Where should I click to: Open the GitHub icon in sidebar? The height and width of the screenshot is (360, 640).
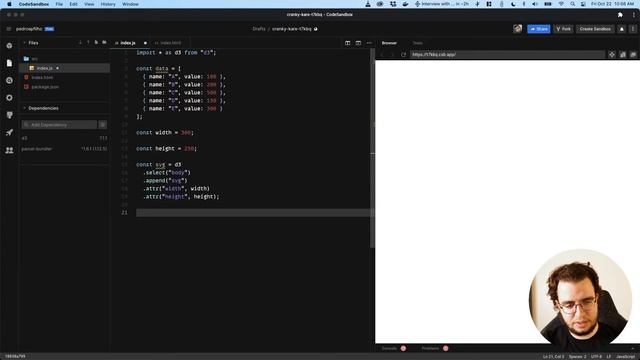pos(9,115)
